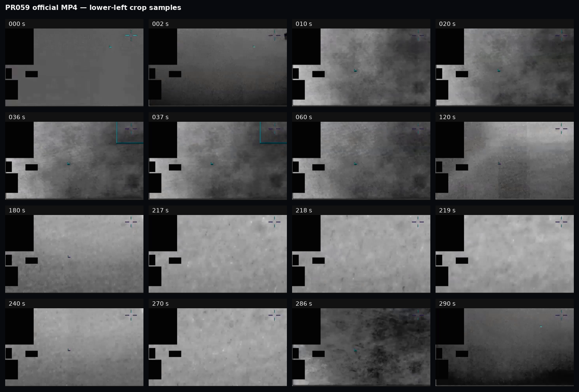Open the 270 s sample frame
The image size is (579, 392).
click(x=218, y=347)
